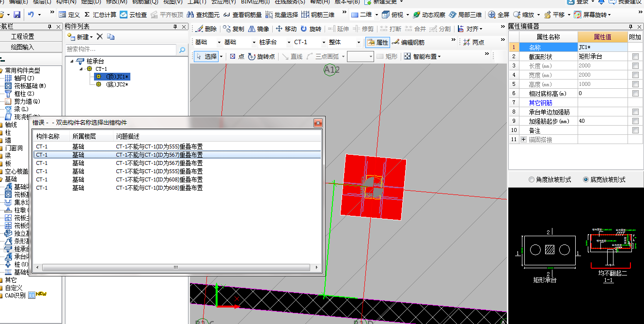Close the 错误 error dialog

point(318,123)
